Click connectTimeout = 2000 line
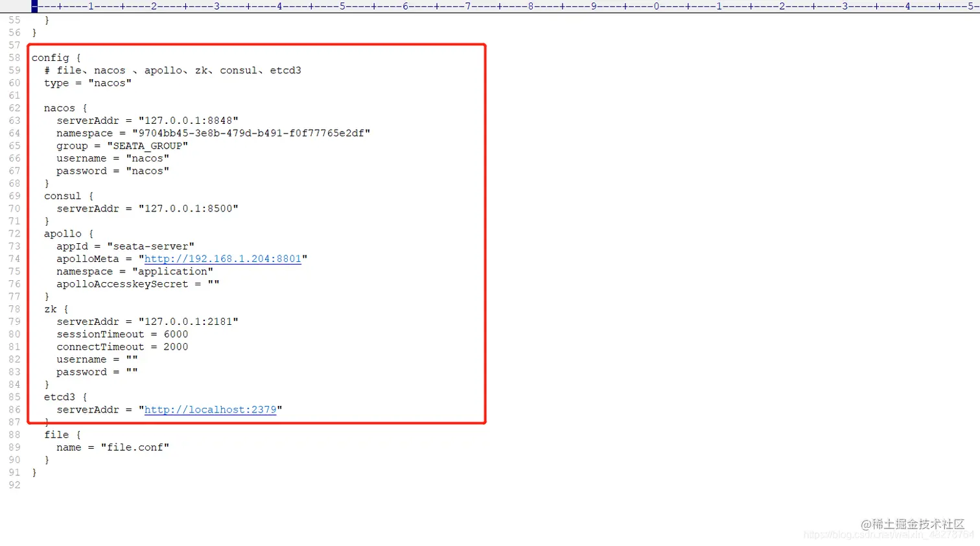980x546 pixels. [122, 347]
